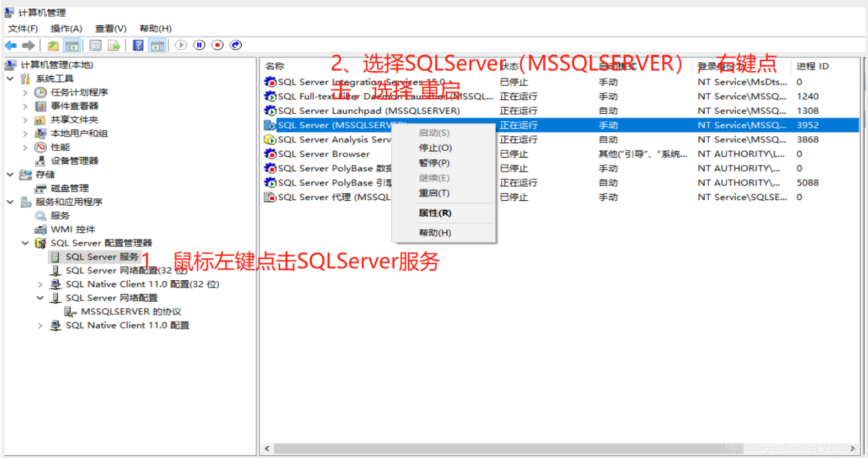Expand the 性能 node
This screenshot has width=868, height=458.
(x=25, y=147)
